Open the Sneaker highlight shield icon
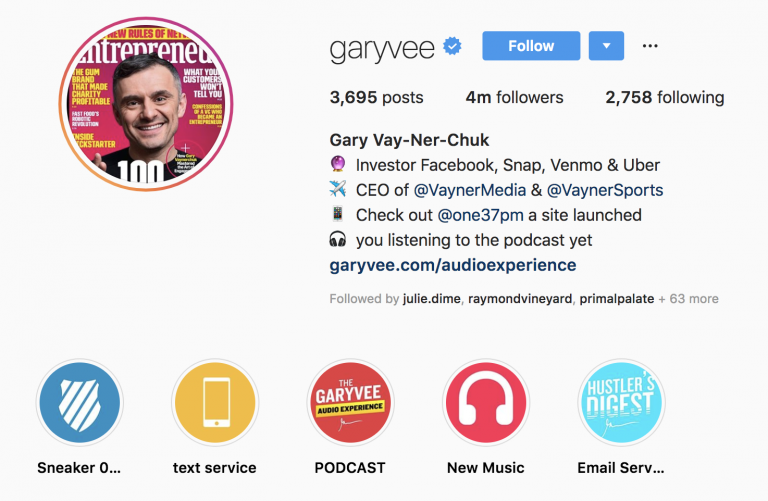The width and height of the screenshot is (768, 501). coord(80,403)
